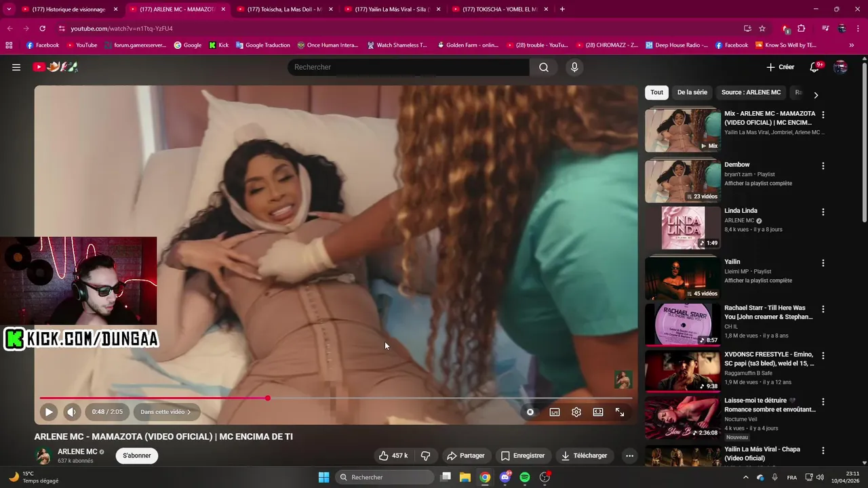
Task: Open a new browser tab
Action: (562, 9)
